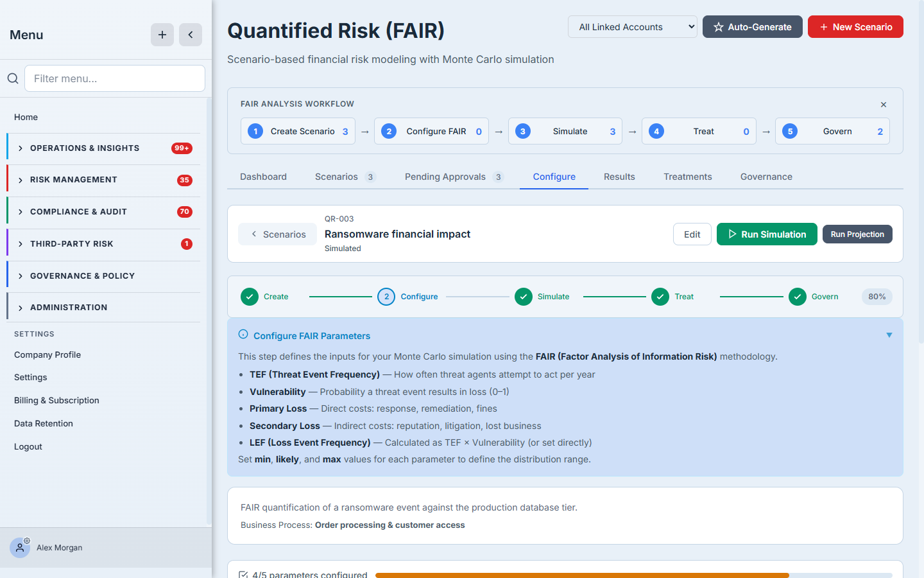Click the checklist icon by parameters configured
Image resolution: width=924 pixels, height=578 pixels.
(x=243, y=575)
